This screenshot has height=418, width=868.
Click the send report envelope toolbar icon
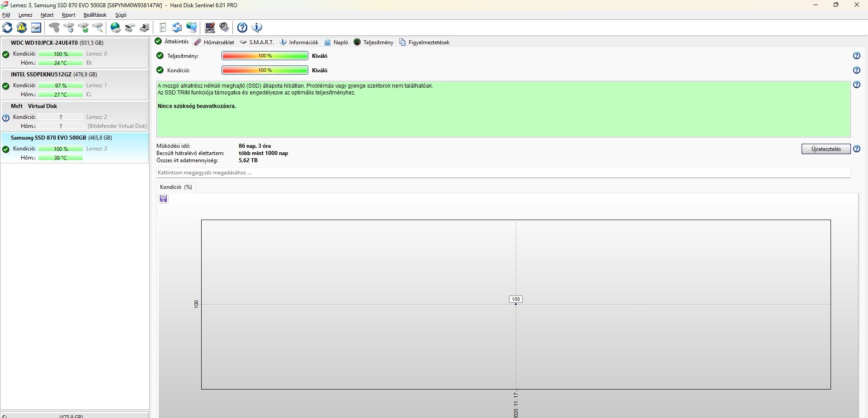tap(177, 28)
